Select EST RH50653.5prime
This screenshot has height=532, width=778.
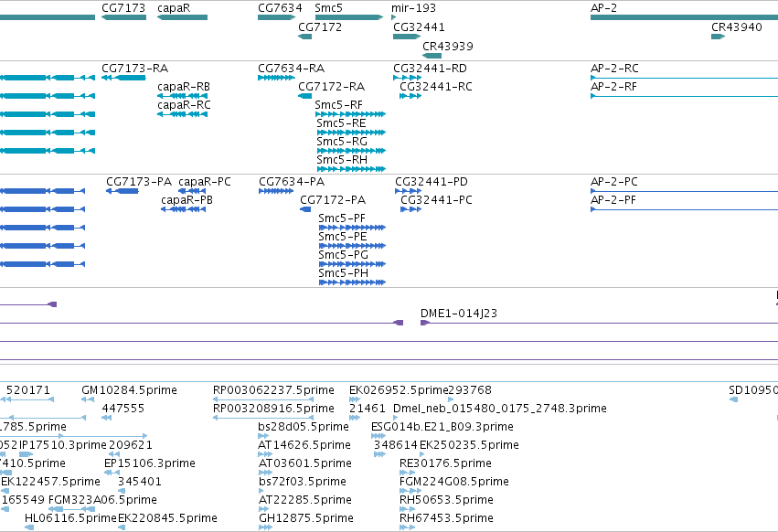click(407, 510)
